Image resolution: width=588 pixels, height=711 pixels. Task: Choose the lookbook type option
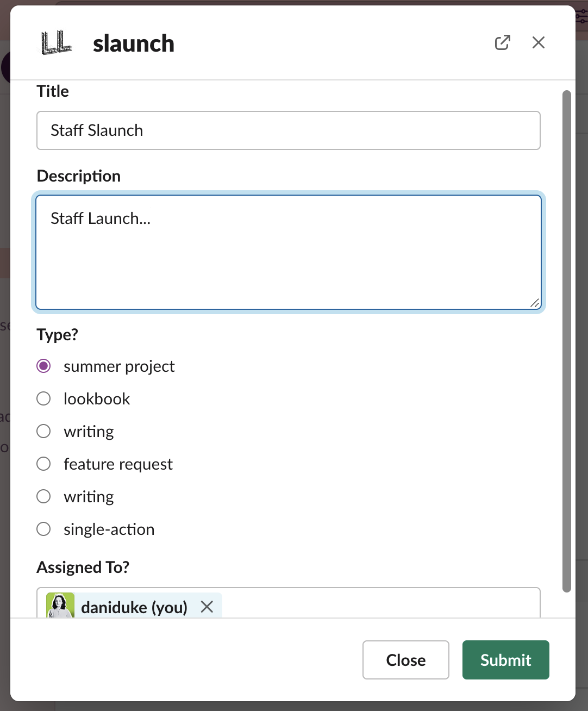43,398
